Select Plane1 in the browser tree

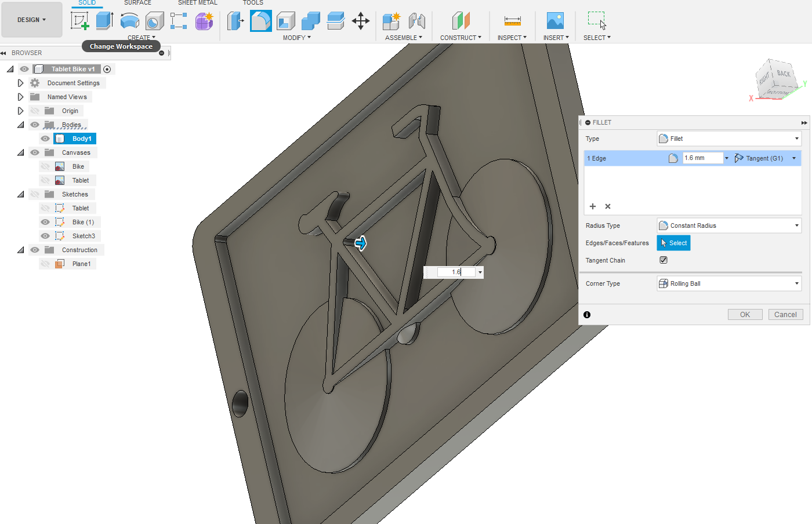point(81,264)
